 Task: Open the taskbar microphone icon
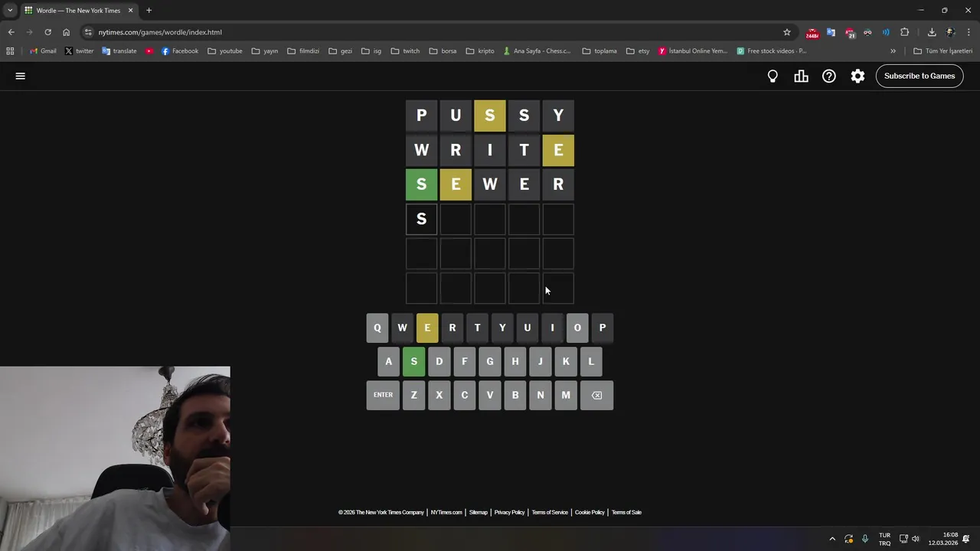click(865, 539)
